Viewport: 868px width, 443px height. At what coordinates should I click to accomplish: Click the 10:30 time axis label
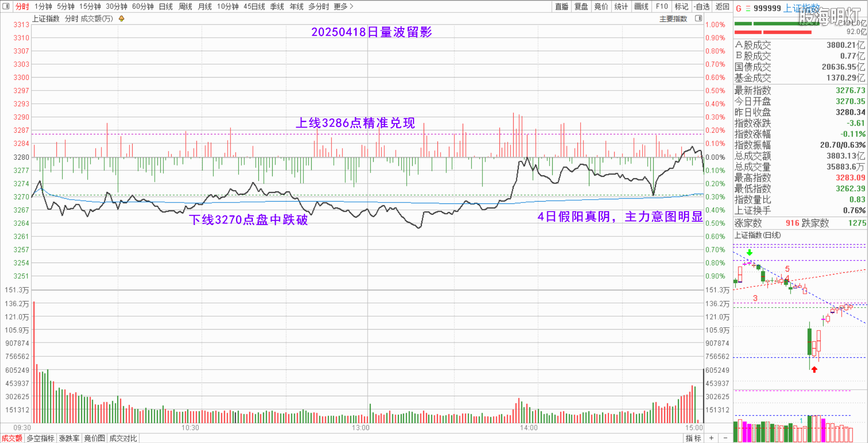[190, 428]
